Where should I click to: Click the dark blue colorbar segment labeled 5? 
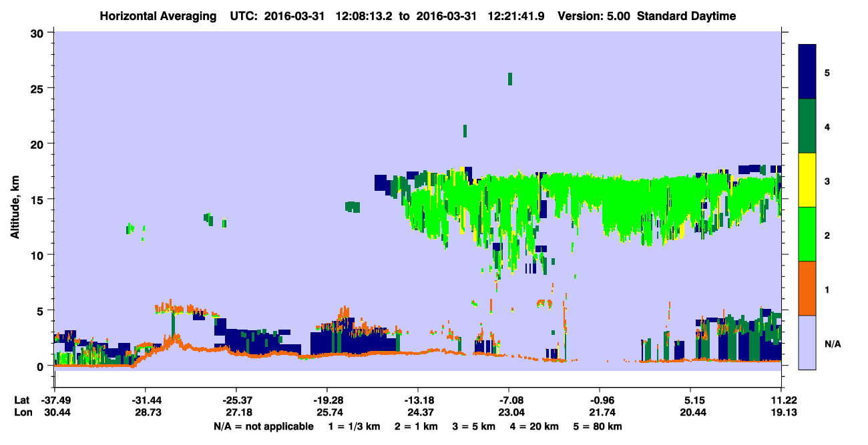(807, 72)
